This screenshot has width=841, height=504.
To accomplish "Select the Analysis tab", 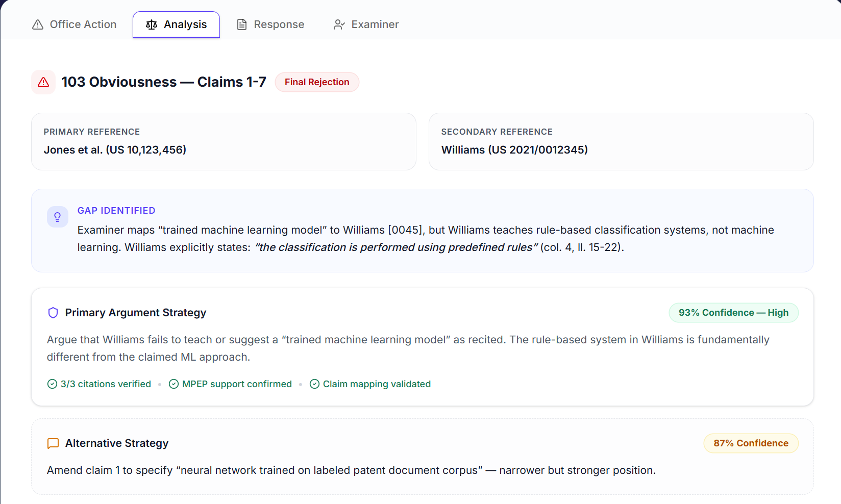I will (x=176, y=24).
